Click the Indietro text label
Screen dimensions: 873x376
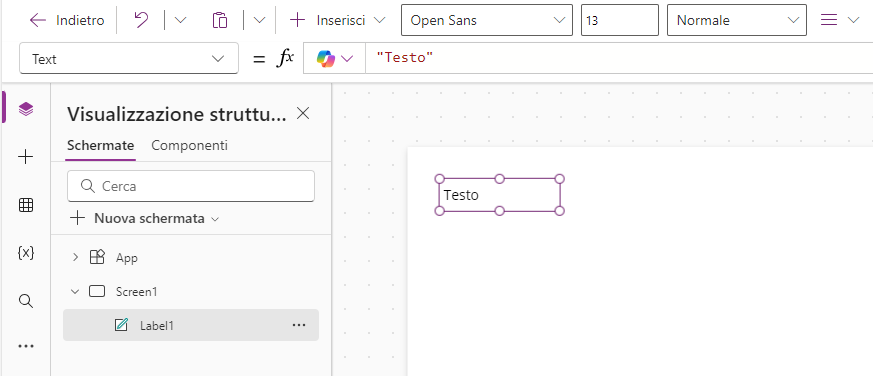(x=80, y=21)
